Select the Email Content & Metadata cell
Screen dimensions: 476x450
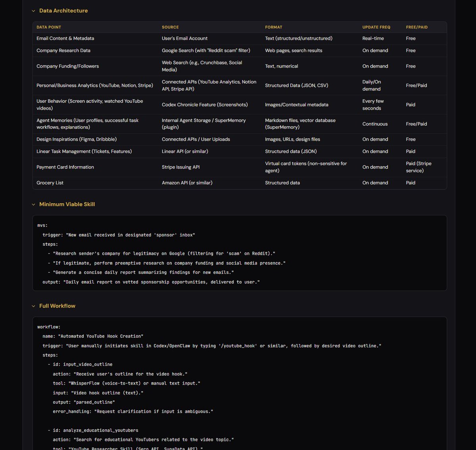click(x=65, y=38)
